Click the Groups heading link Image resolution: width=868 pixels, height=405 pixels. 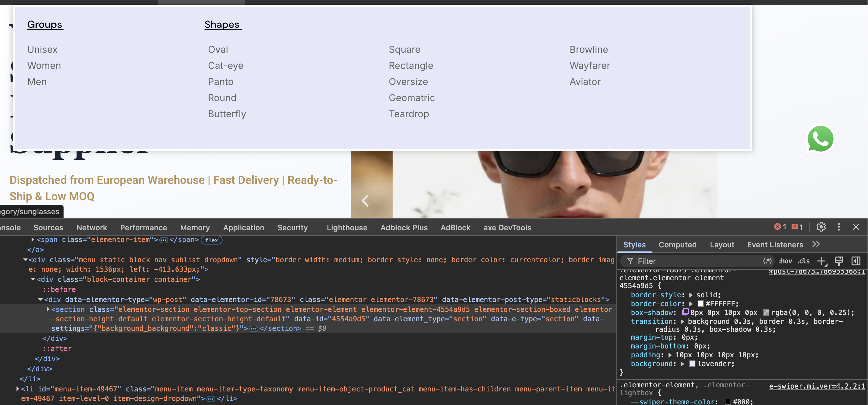click(45, 25)
